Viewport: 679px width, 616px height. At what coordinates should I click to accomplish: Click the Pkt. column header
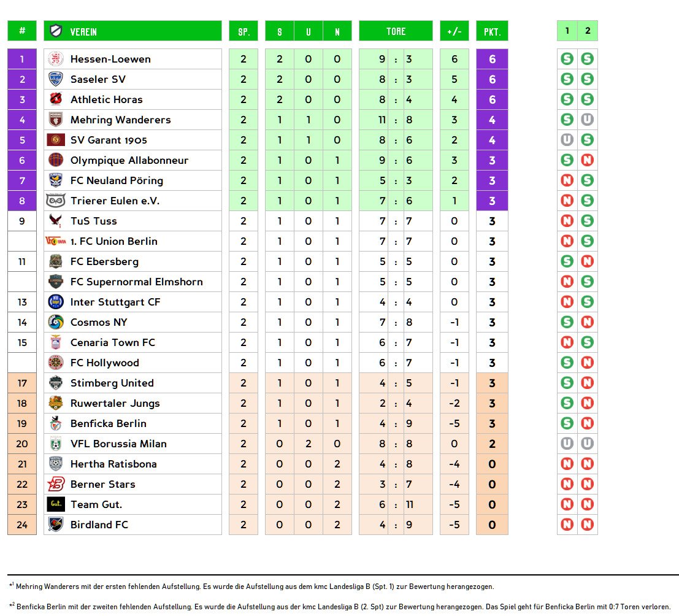pyautogui.click(x=492, y=31)
